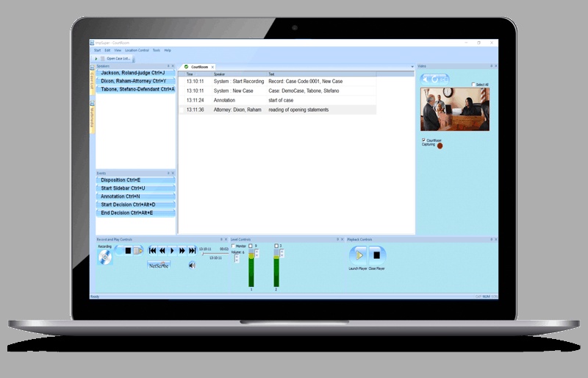The image size is (588, 378).
Task: Open the Location Control menu
Action: pos(137,50)
